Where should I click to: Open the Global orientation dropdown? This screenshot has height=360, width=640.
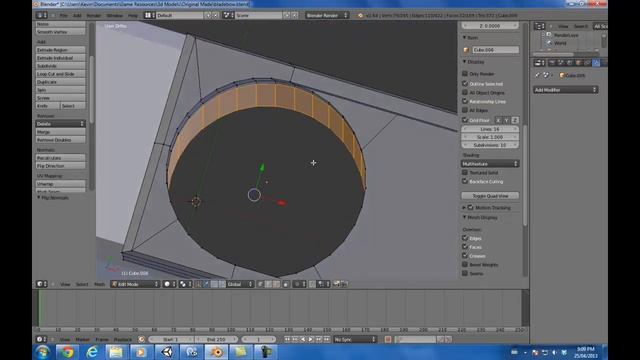pos(240,284)
